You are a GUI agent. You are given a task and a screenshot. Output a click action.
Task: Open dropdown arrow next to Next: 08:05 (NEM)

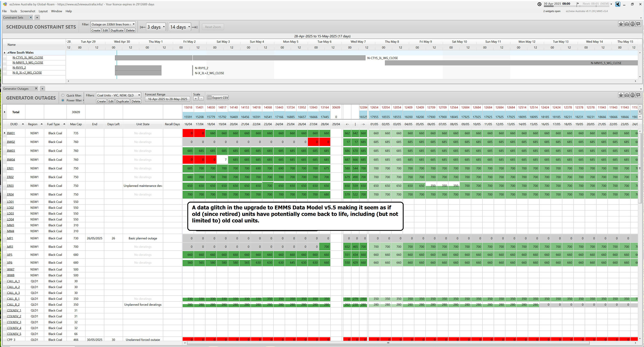coord(611,4)
